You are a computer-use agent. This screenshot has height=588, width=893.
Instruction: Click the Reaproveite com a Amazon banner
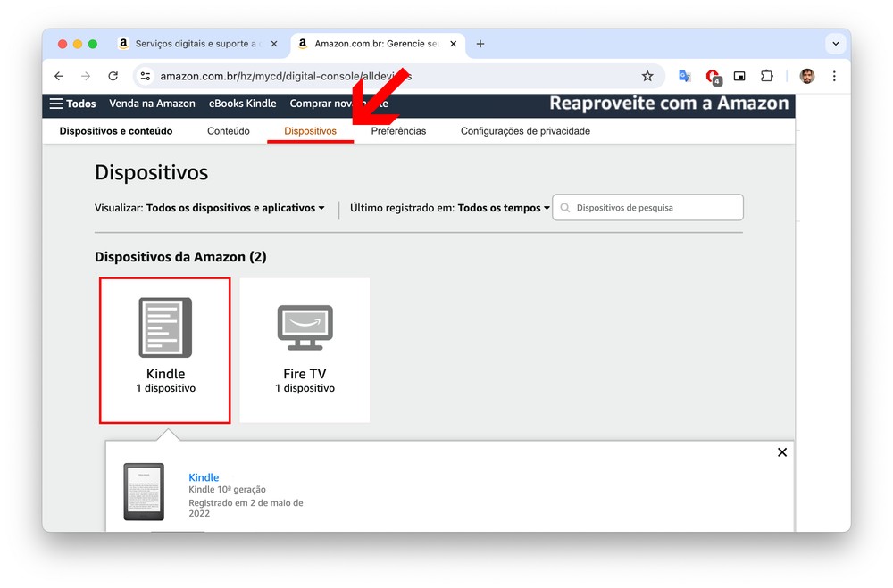coord(669,104)
